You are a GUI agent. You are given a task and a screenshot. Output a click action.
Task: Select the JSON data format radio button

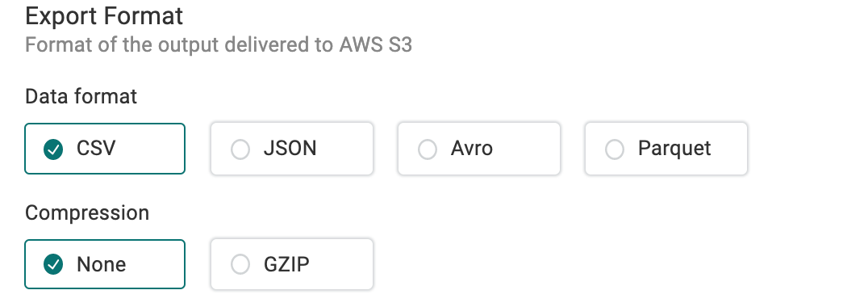pos(240,149)
